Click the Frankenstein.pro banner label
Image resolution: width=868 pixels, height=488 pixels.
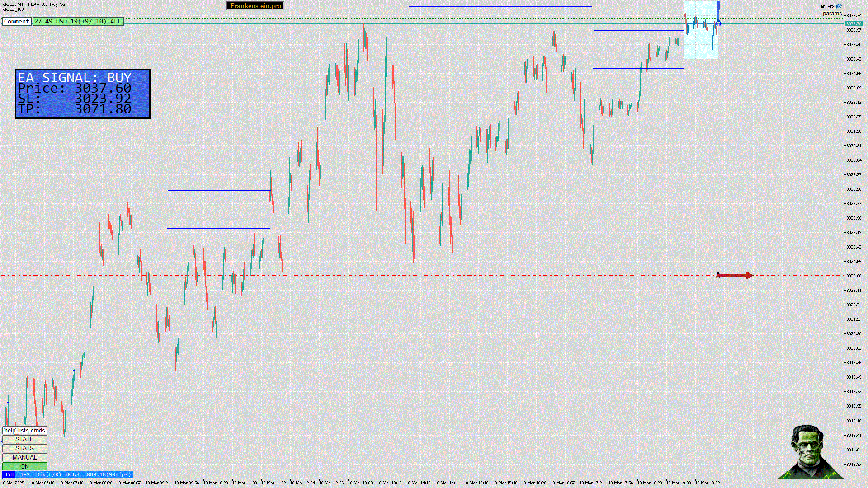(x=255, y=6)
